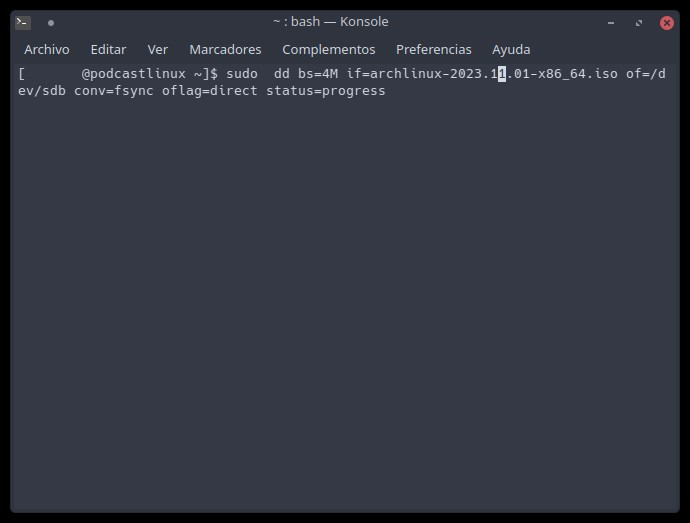
Task: Open the Archivo menu
Action: (47, 49)
